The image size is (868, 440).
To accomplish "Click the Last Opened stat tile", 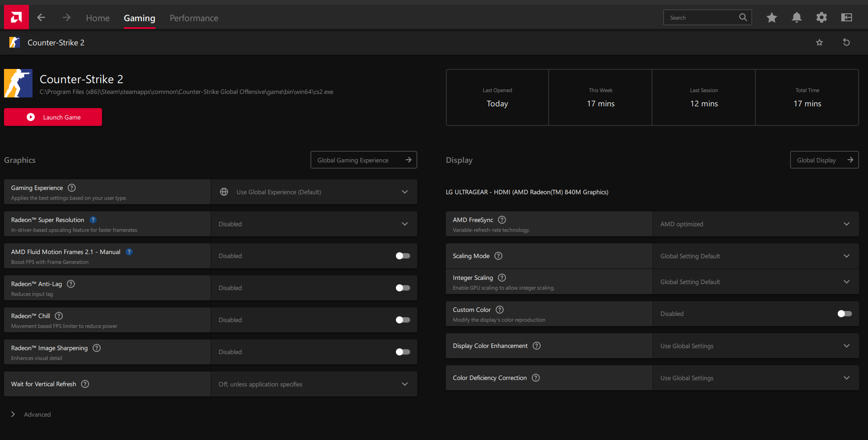I will [x=497, y=97].
